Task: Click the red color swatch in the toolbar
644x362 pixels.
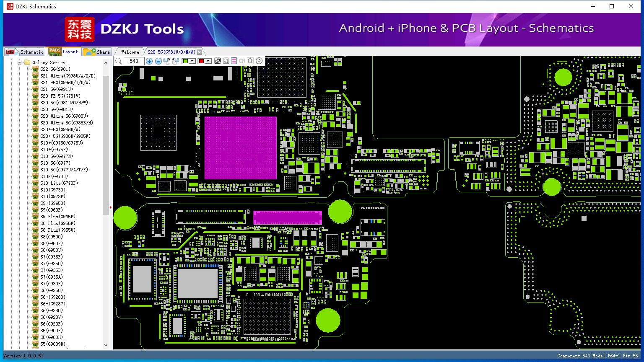Action: [x=201, y=61]
